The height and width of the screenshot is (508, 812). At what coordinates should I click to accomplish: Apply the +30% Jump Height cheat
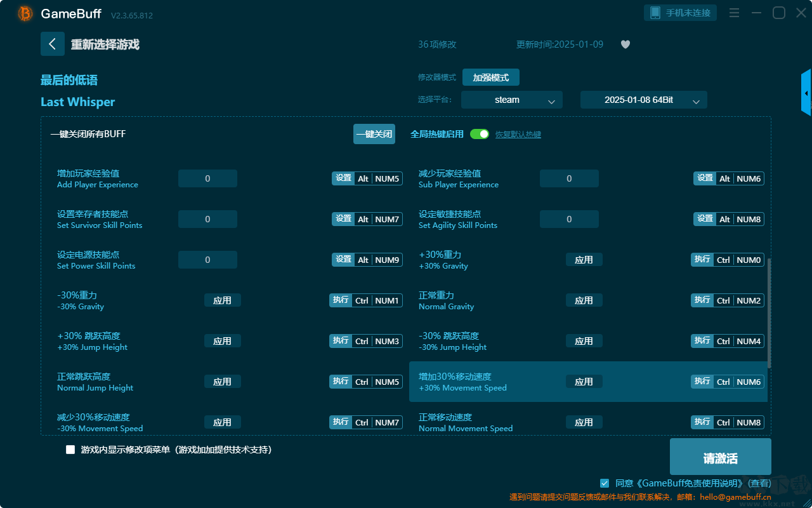click(x=222, y=341)
